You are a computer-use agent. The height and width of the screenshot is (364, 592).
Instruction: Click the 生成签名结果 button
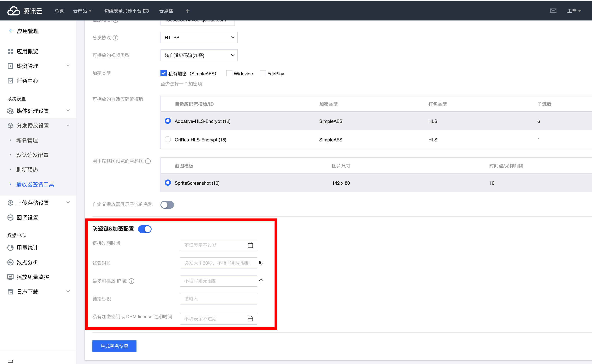[114, 346]
